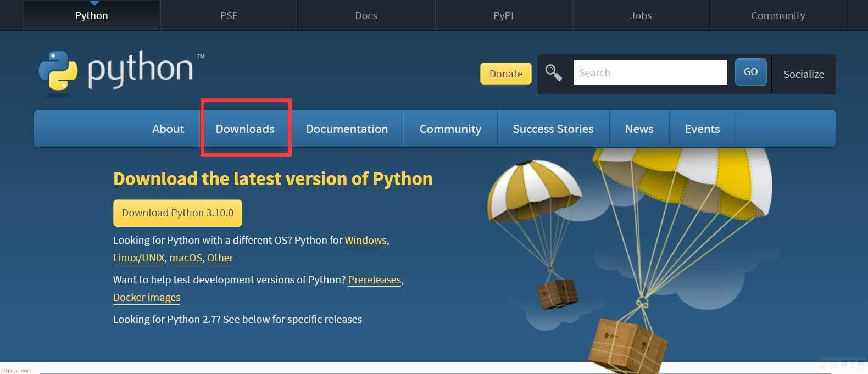Image resolution: width=868 pixels, height=374 pixels.
Task: Open the Python tab in top bar
Action: click(91, 15)
